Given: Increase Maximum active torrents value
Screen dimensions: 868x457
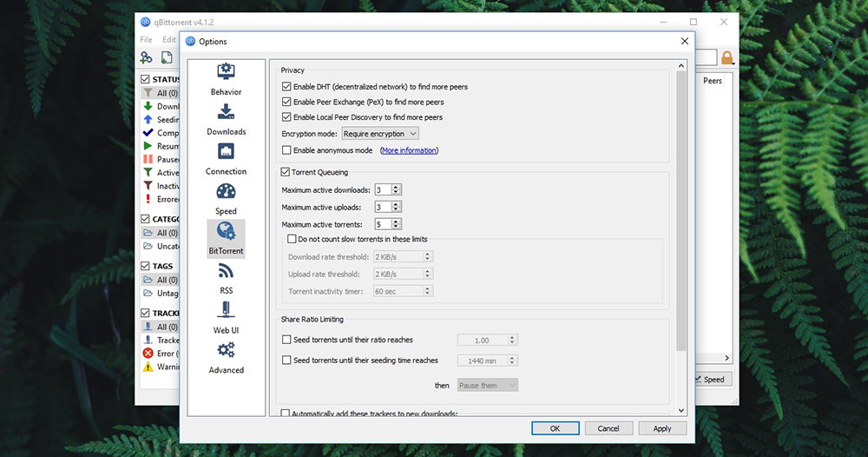Looking at the screenshot, I should click(396, 222).
